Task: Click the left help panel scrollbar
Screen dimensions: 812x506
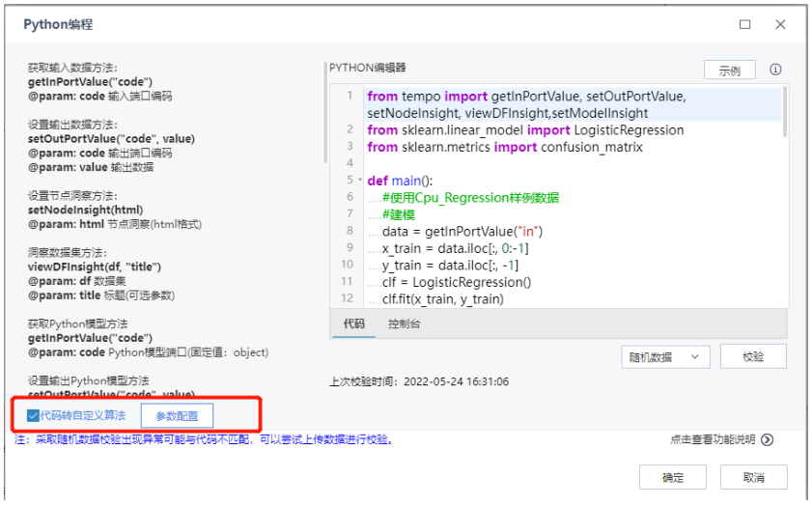Action: coord(324,116)
